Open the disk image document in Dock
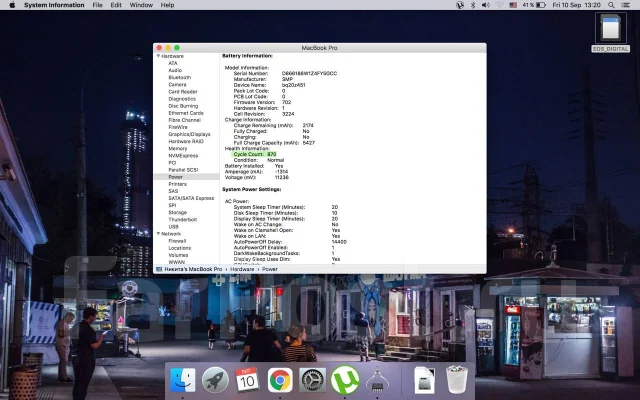The height and width of the screenshot is (400, 640). (x=424, y=380)
